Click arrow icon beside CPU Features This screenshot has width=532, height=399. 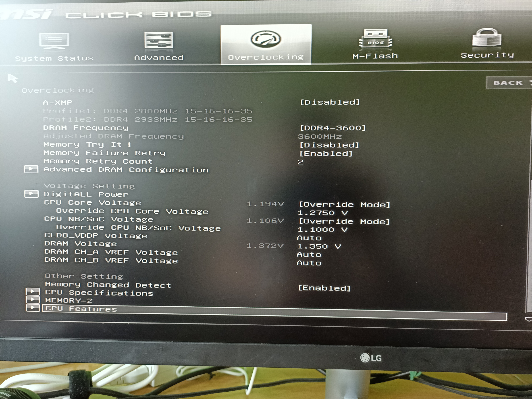click(x=33, y=308)
